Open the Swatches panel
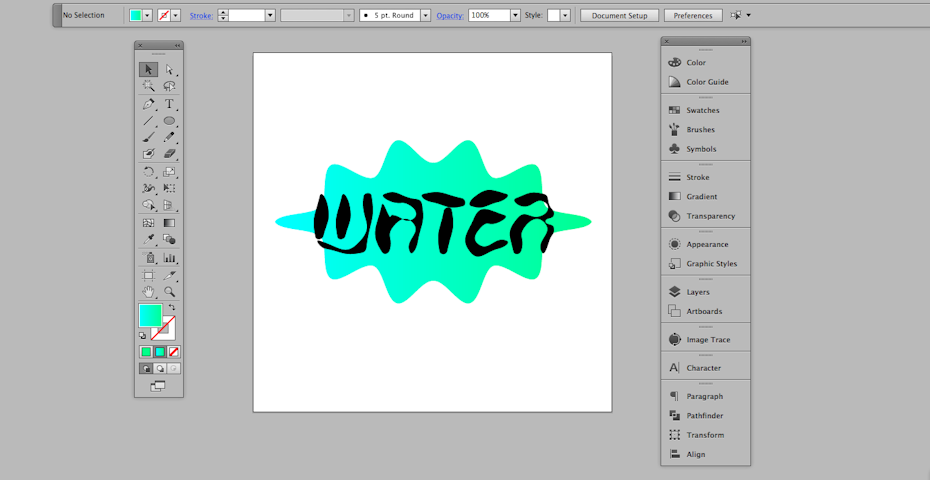 (x=702, y=111)
